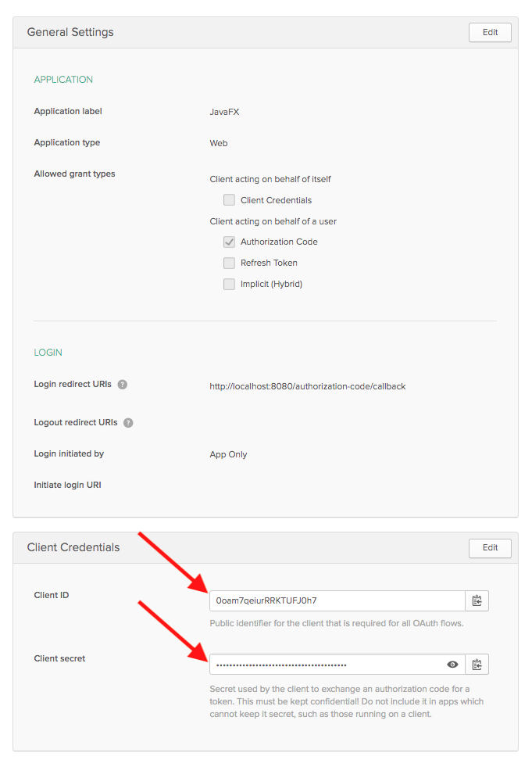Screen dimensions: 532x767
Task: Select the APPLICATION section heading
Action: [63, 80]
